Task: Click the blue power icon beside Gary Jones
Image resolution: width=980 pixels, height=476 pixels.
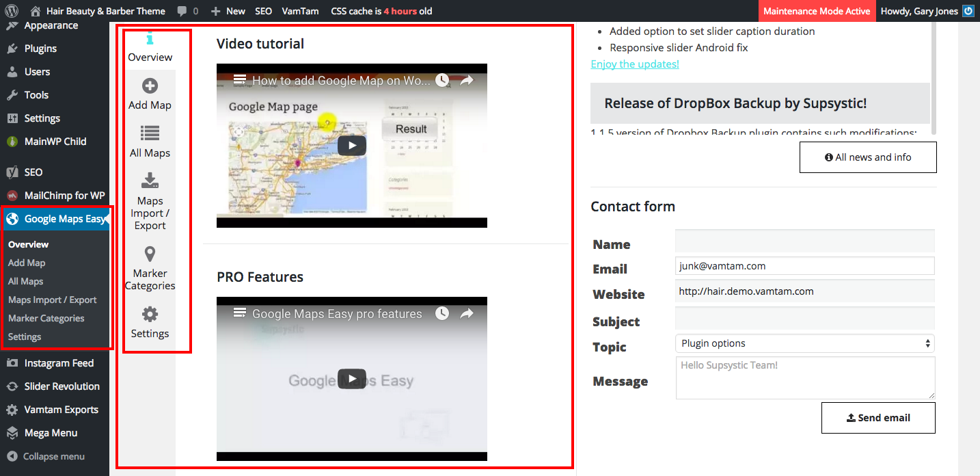Action: [x=968, y=11]
